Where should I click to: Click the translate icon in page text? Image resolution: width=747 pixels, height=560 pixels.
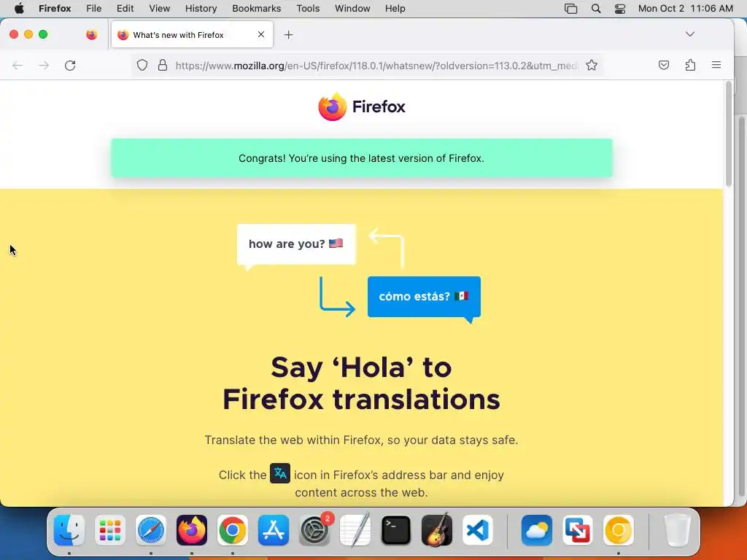[x=280, y=473]
